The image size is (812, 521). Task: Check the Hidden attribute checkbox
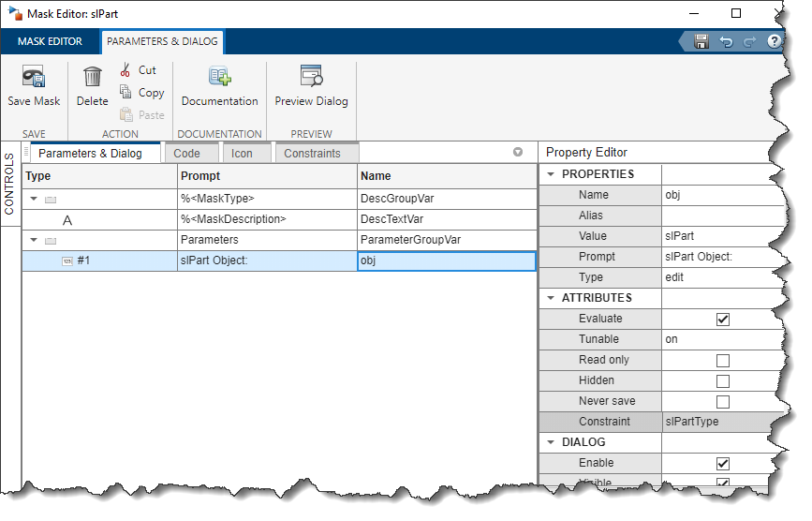click(722, 380)
